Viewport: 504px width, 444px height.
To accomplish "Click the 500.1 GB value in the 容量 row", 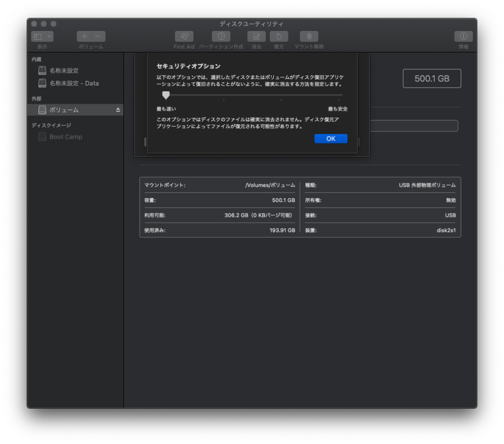I will tap(283, 200).
